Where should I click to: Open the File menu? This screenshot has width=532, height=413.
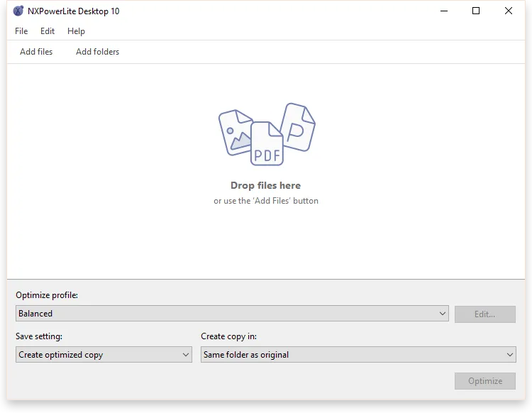(21, 31)
